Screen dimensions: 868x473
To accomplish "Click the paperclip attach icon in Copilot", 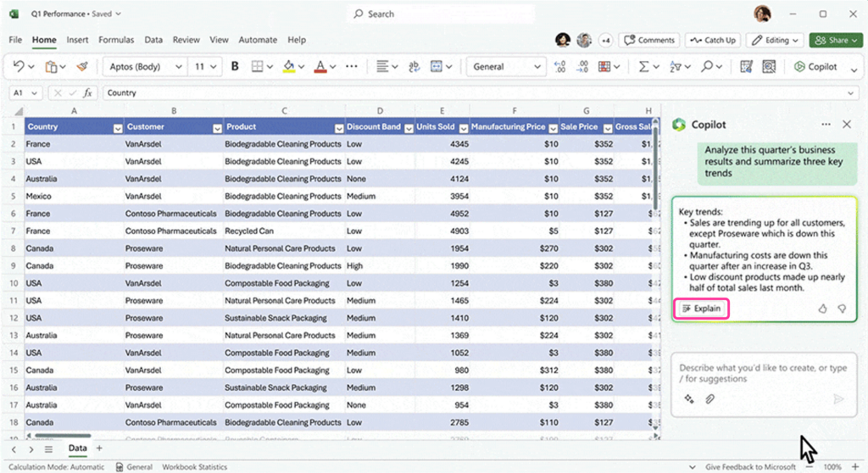I will pos(709,398).
